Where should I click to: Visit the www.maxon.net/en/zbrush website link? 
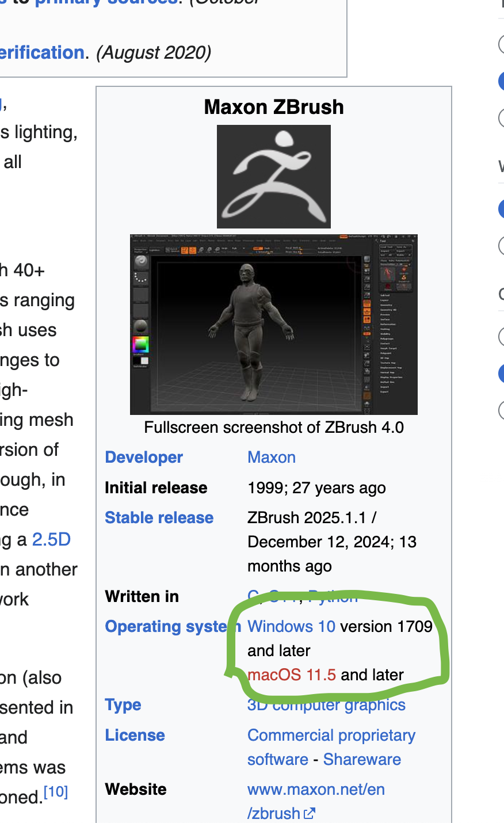[x=316, y=801]
